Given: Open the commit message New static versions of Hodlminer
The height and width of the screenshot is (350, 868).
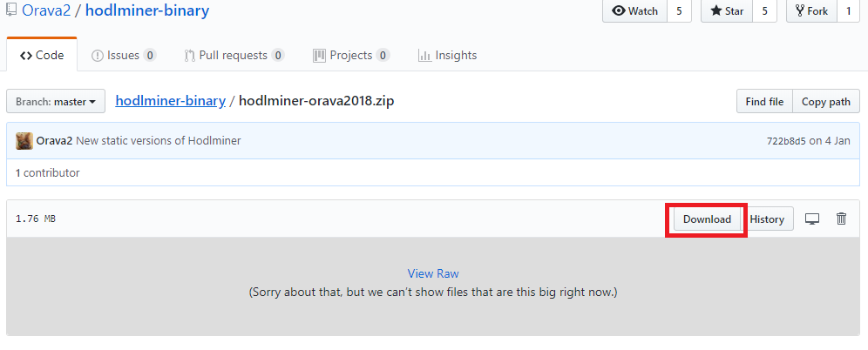Looking at the screenshot, I should (159, 141).
